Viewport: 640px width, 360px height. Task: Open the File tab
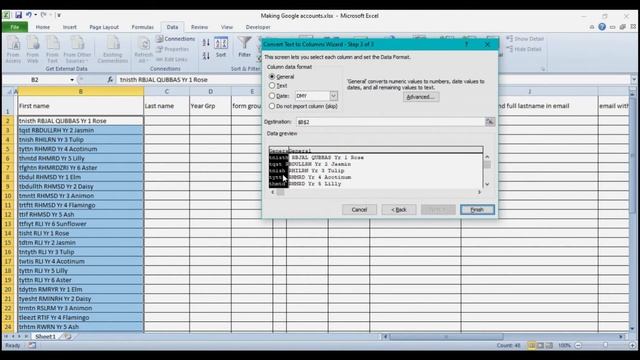[x=15, y=27]
